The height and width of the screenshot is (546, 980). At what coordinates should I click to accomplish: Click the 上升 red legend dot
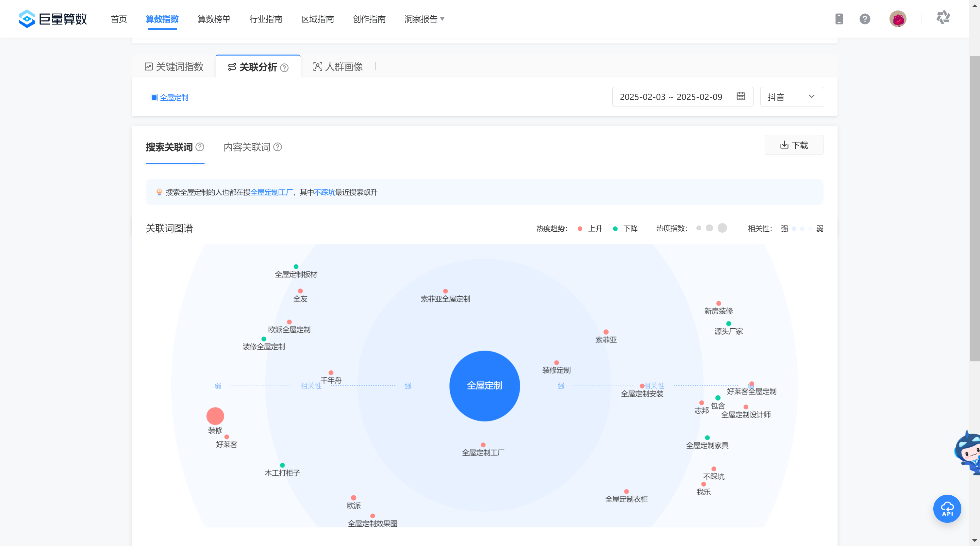pos(580,229)
